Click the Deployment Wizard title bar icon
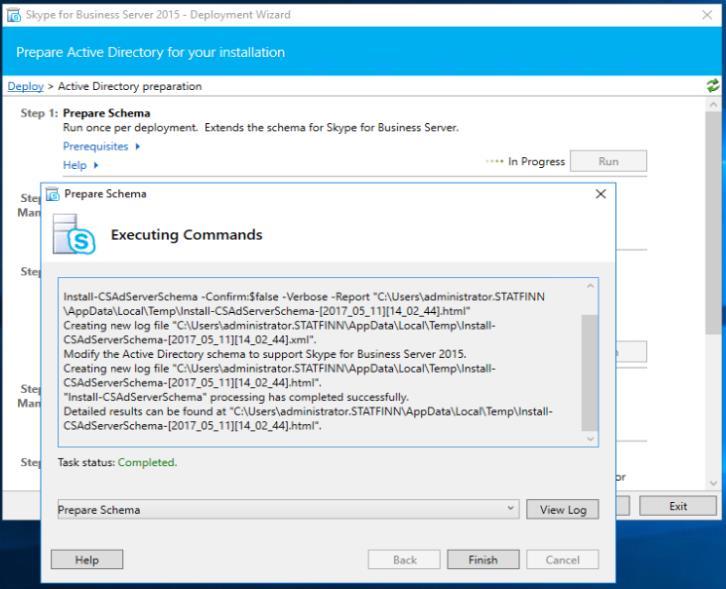This screenshot has height=589, width=726. click(x=14, y=15)
